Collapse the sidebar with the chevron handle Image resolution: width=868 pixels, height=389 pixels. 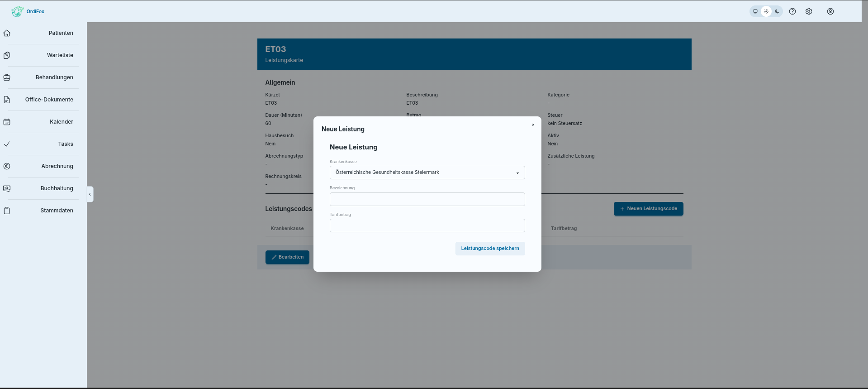point(90,194)
